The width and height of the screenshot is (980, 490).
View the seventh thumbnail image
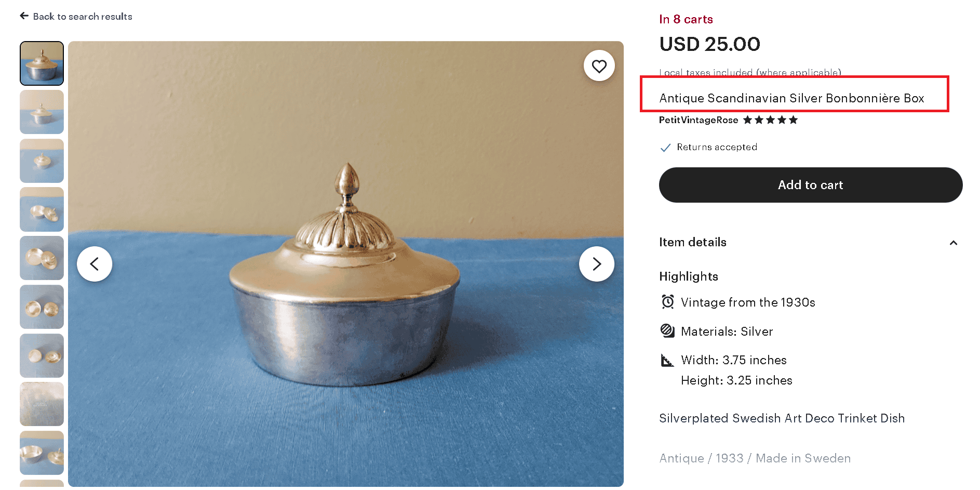[x=42, y=355]
